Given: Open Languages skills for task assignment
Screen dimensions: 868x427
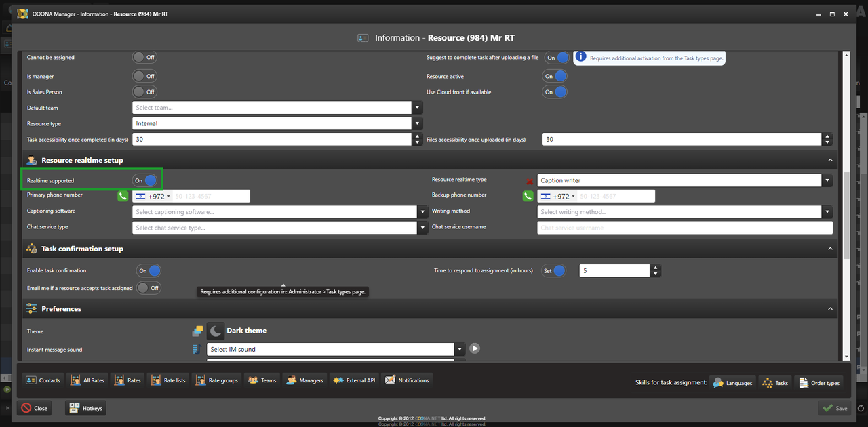Looking at the screenshot, I should pos(732,383).
